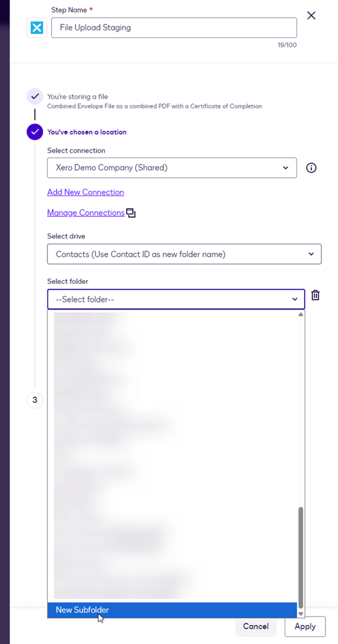Click the connection info icon

pos(311,168)
